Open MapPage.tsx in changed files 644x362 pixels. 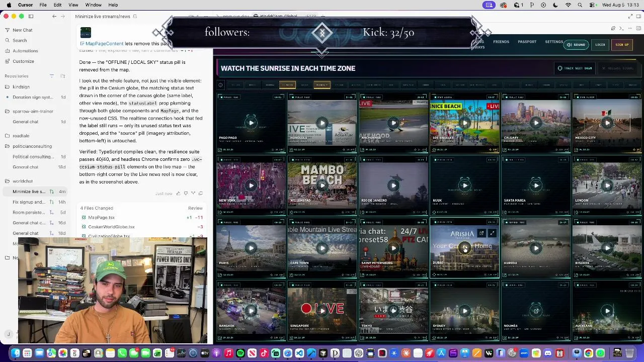pos(101,218)
